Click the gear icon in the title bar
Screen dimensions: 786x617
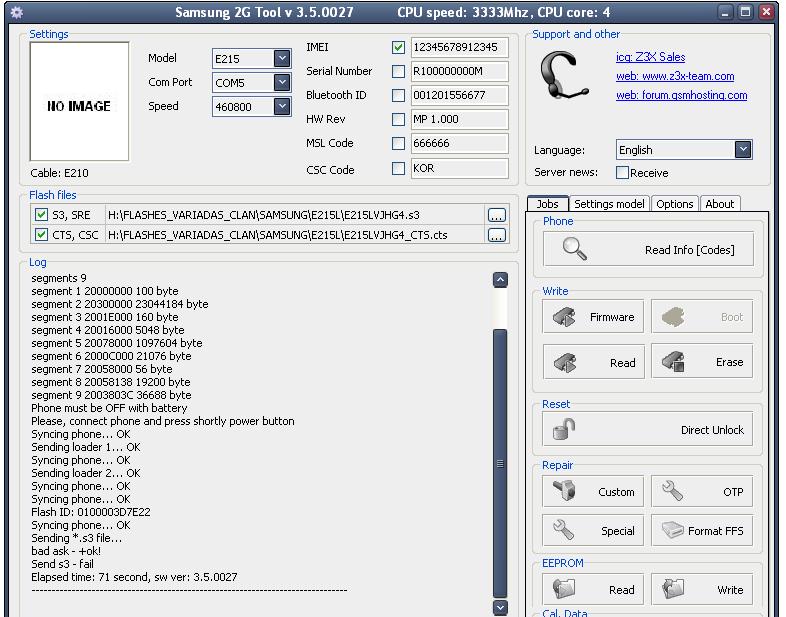click(x=17, y=12)
